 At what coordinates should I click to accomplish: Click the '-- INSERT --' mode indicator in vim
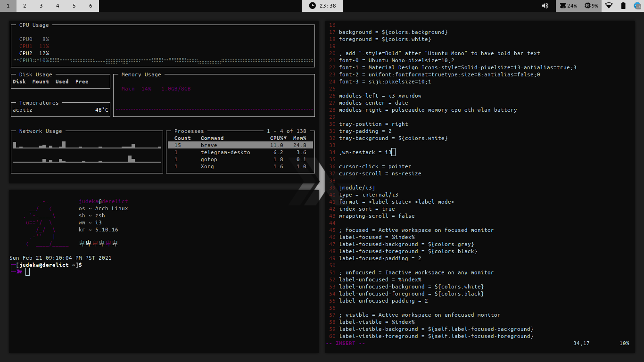click(346, 343)
